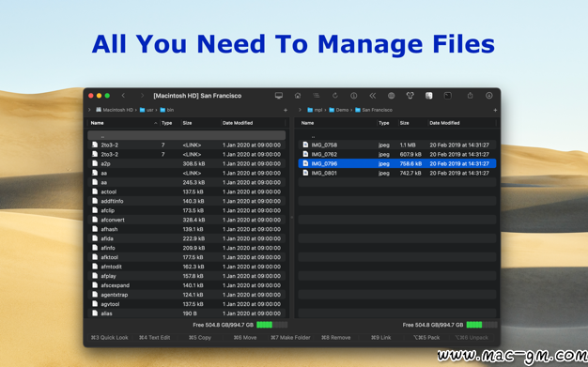
Task: Expand right pane path chevron
Action: click(300, 110)
